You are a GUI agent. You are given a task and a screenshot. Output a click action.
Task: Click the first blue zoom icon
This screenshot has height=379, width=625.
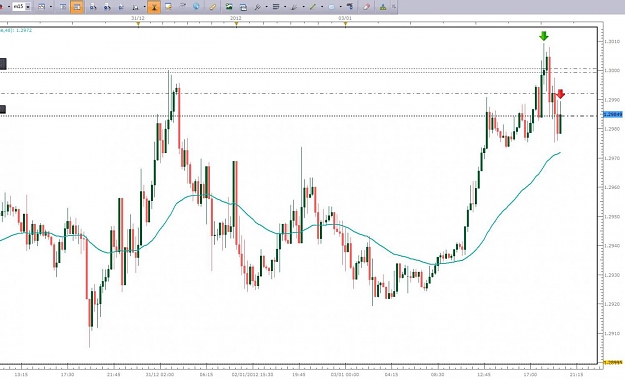[x=93, y=7]
